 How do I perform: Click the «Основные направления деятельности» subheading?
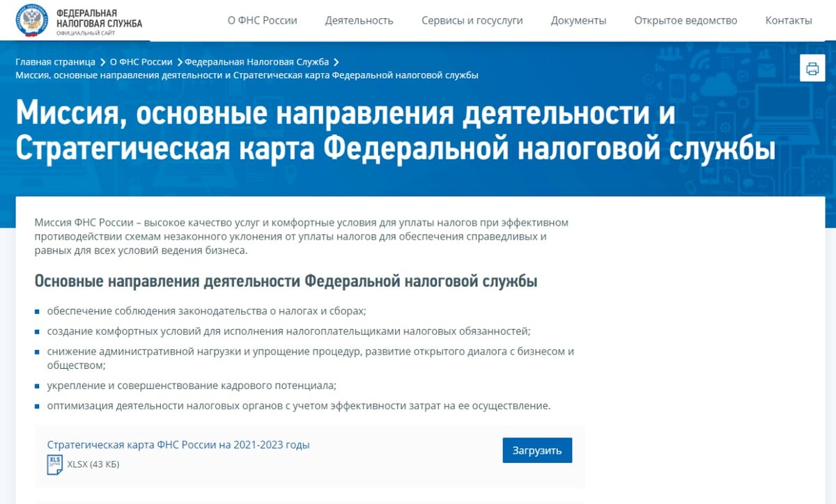286,281
